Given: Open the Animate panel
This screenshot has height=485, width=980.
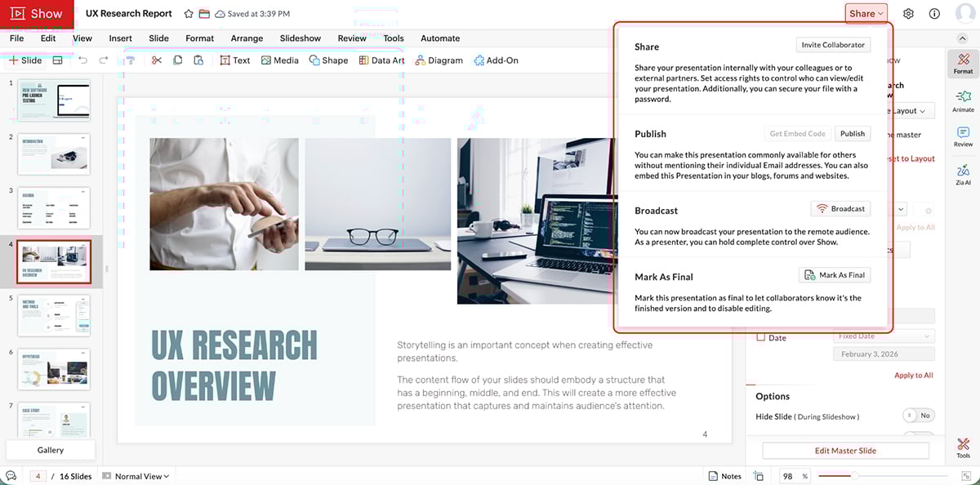Looking at the screenshot, I should pyautogui.click(x=963, y=102).
